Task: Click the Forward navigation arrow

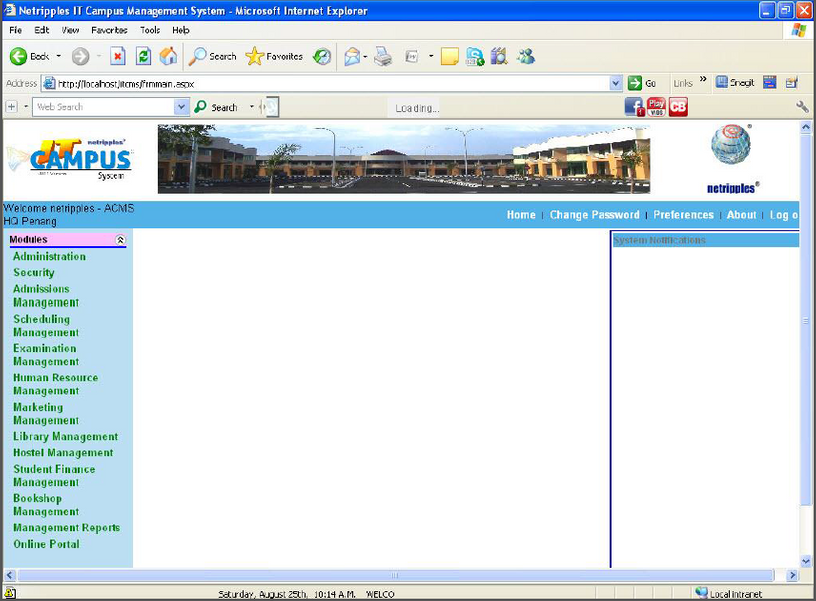Action: click(x=80, y=56)
